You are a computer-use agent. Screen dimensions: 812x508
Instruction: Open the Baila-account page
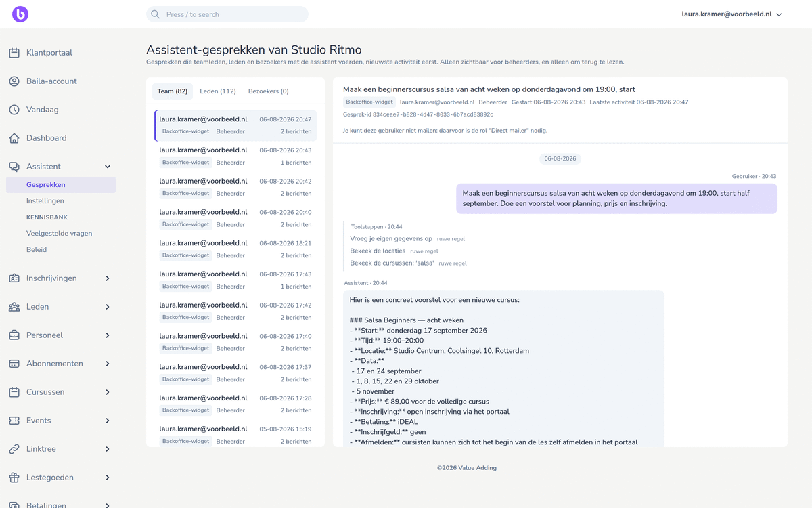click(x=51, y=81)
